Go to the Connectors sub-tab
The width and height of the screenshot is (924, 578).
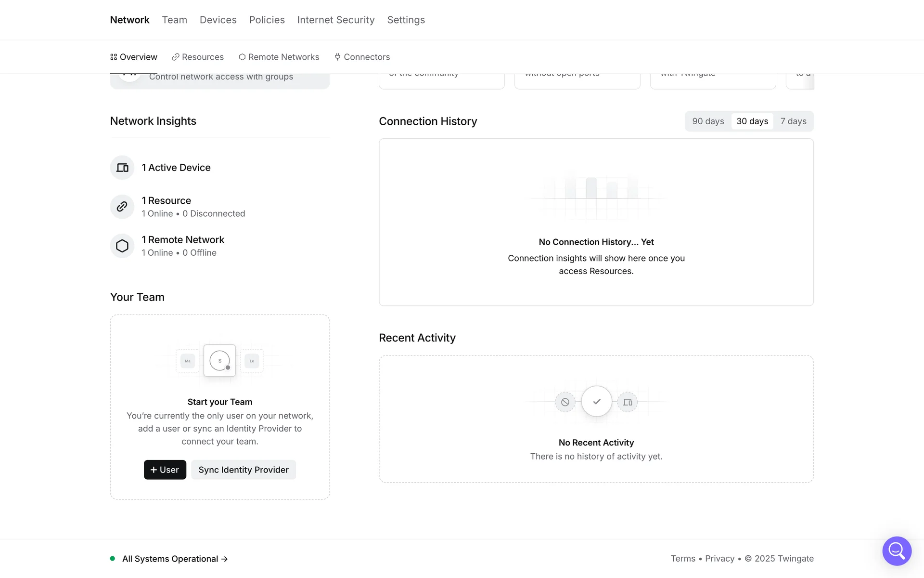(362, 57)
